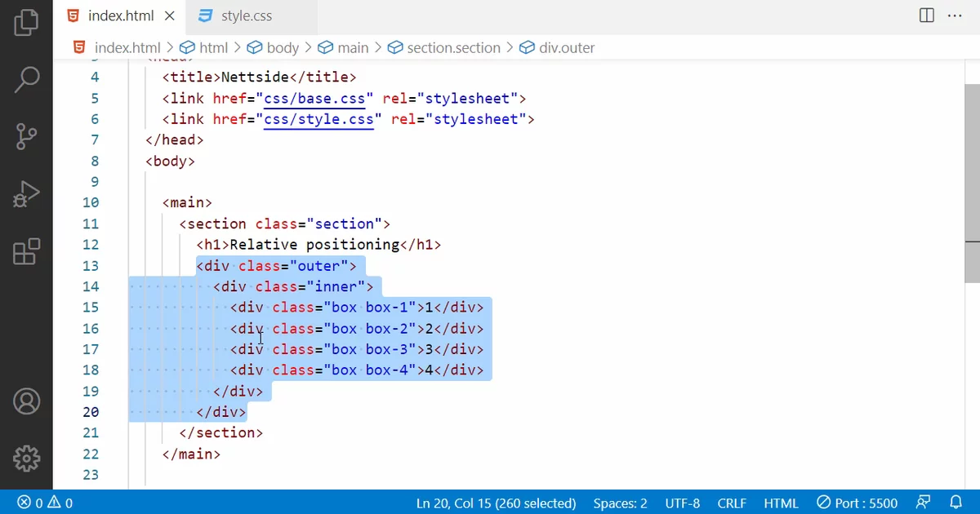Click the opening main tag on line 10
980x514 pixels.
click(187, 203)
